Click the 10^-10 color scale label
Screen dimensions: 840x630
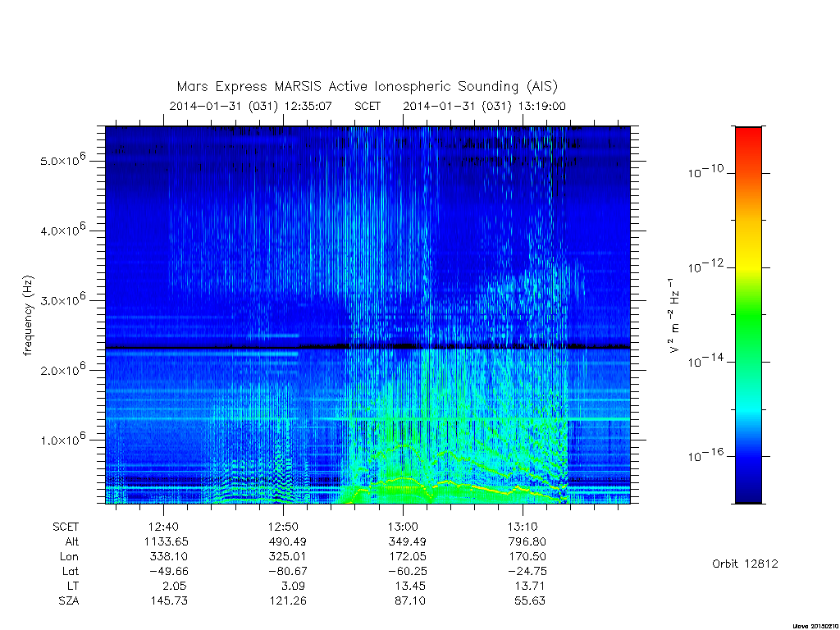pyautogui.click(x=705, y=171)
